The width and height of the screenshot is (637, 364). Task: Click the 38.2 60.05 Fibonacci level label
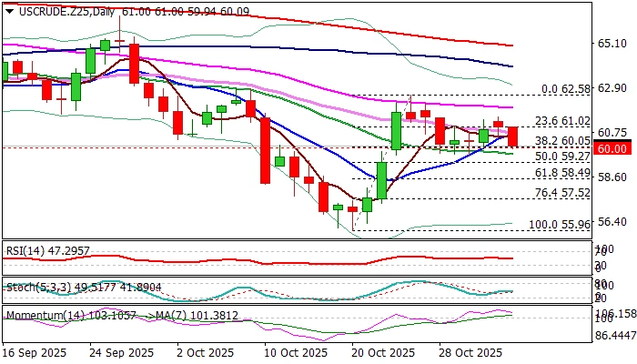562,141
